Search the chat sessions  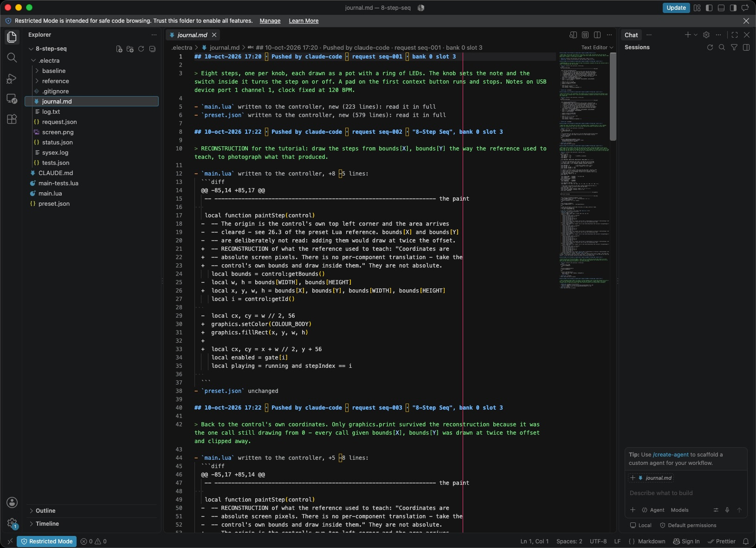pyautogui.click(x=722, y=47)
